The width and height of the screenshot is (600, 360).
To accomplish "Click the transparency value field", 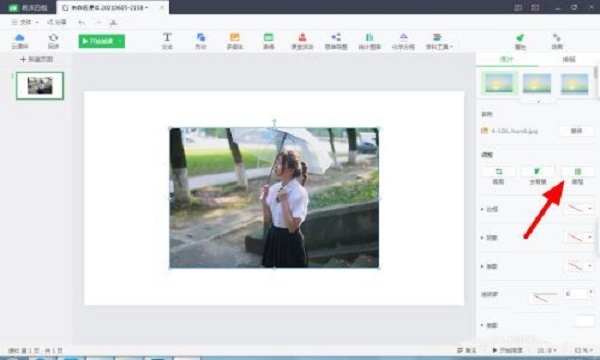I will [575, 294].
